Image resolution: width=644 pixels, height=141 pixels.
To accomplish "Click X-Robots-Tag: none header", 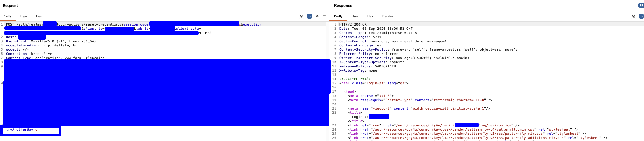I will pos(358,70).
